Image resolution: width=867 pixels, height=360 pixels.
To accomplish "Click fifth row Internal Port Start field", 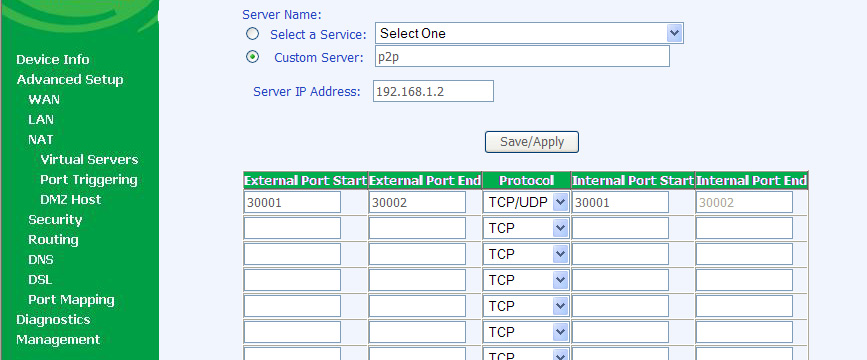I will [x=620, y=306].
